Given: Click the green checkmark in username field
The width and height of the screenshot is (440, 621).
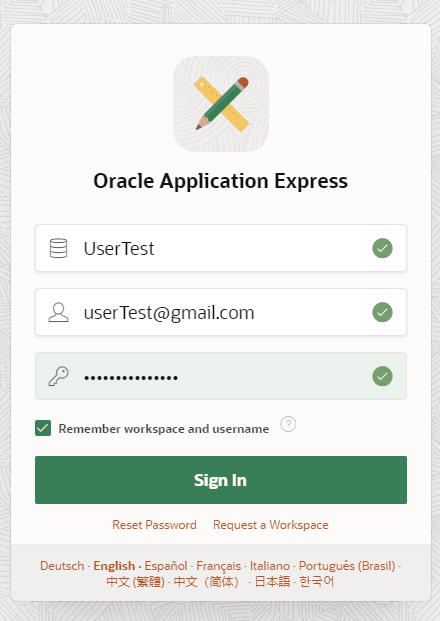Looking at the screenshot, I should coord(382,312).
